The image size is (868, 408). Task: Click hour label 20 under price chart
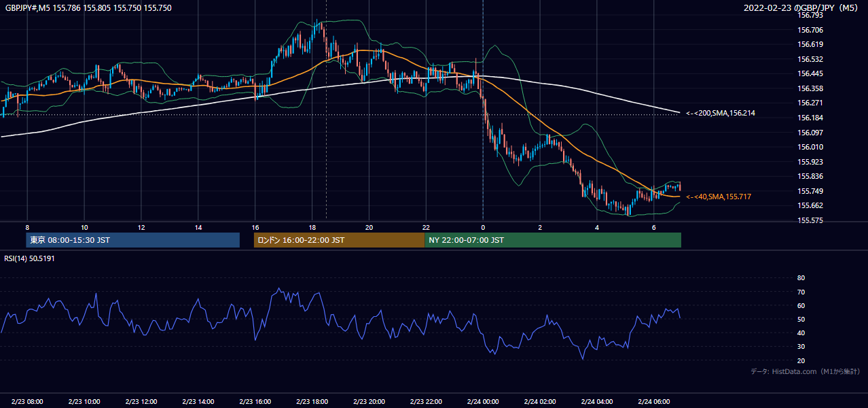pyautogui.click(x=369, y=227)
